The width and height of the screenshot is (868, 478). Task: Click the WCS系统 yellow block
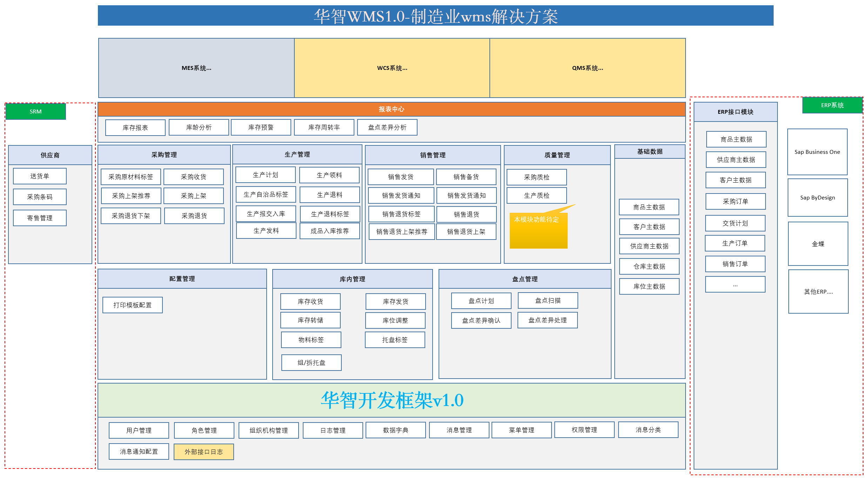point(392,68)
